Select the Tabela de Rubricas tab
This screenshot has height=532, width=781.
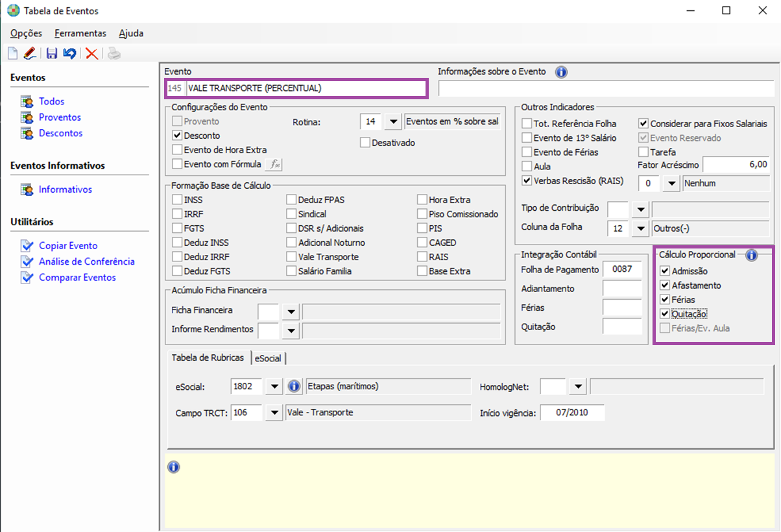coord(208,357)
